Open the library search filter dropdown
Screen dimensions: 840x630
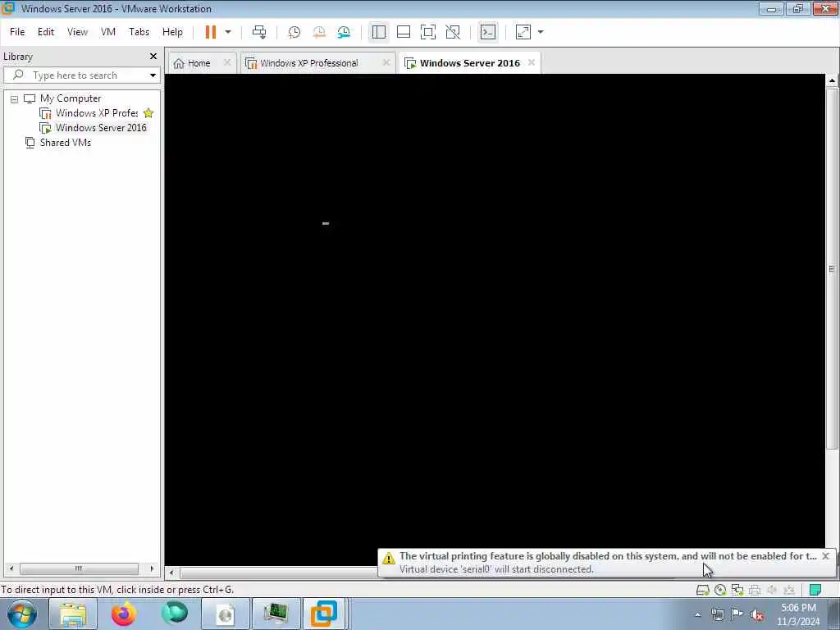[153, 75]
